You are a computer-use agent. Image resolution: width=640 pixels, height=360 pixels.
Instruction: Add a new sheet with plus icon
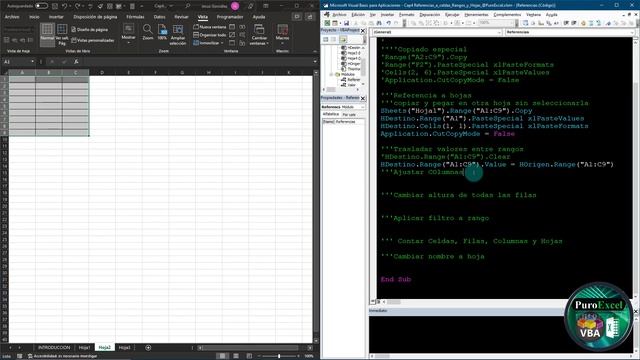(x=148, y=347)
